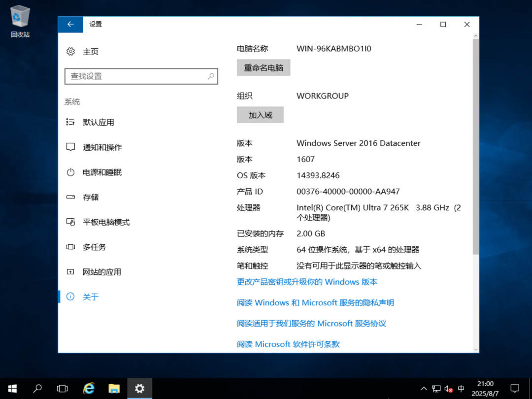This screenshot has height=399, width=532.
Task: Open File Explorer from taskbar
Action: [114, 389]
